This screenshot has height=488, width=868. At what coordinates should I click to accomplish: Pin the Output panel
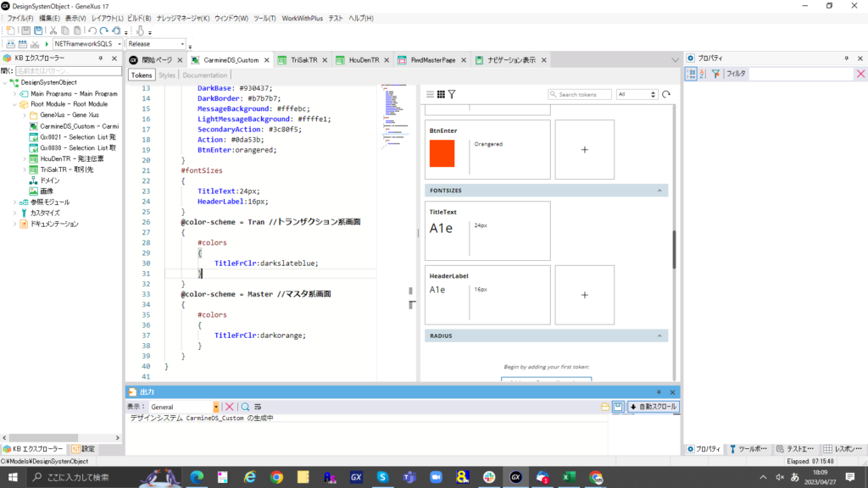point(659,392)
